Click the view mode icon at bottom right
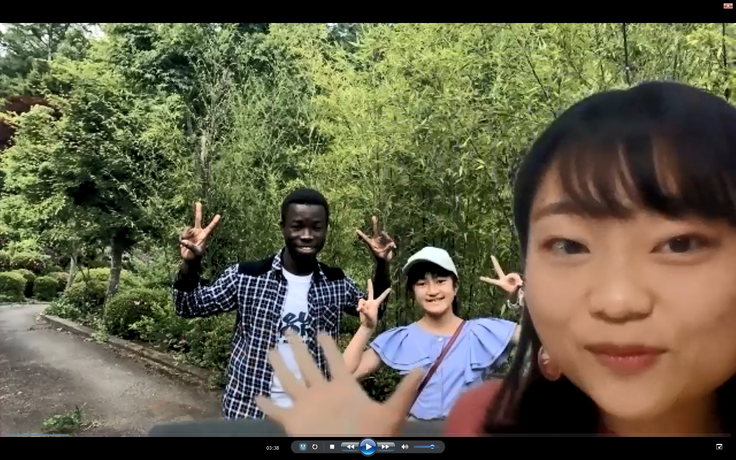This screenshot has width=736, height=460. (x=718, y=447)
